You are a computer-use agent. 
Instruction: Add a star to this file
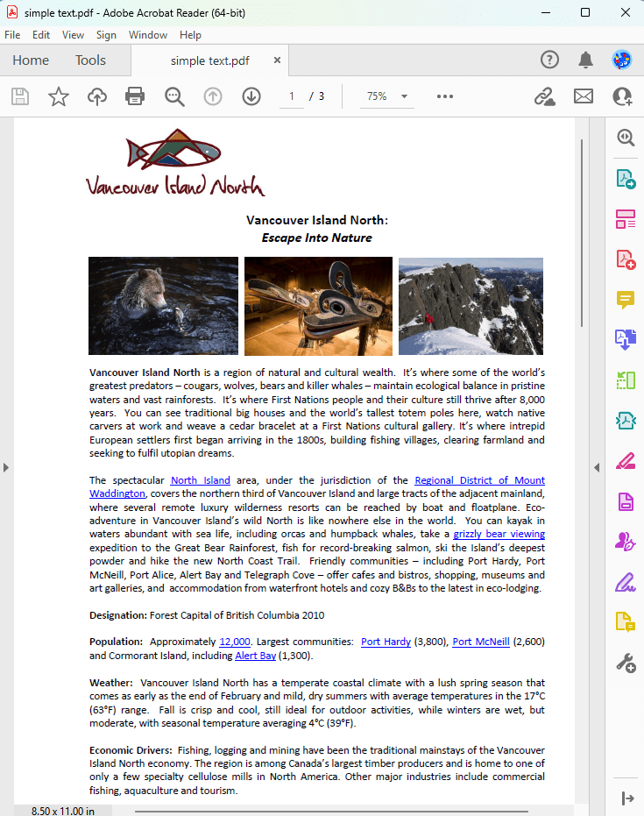click(x=59, y=96)
